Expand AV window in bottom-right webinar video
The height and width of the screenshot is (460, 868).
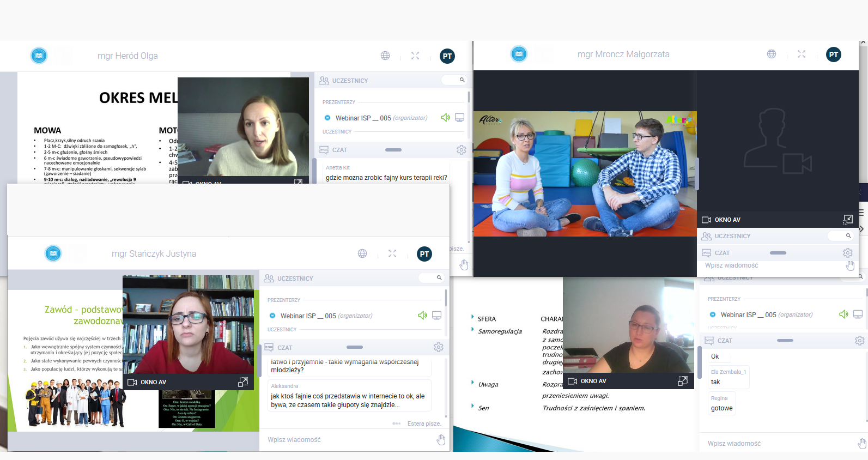[x=683, y=381]
